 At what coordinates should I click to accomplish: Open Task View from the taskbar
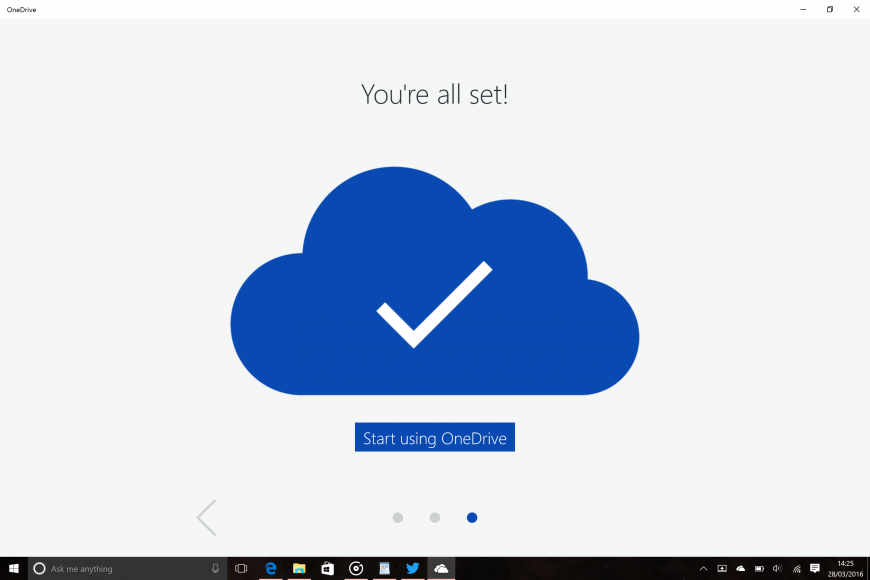pyautogui.click(x=241, y=568)
